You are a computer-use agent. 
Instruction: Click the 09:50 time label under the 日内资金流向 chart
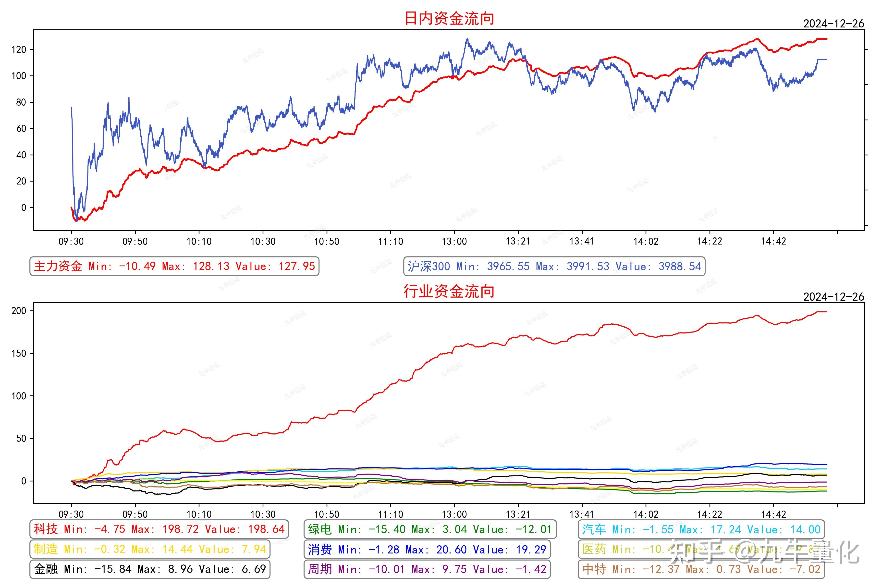pyautogui.click(x=135, y=242)
